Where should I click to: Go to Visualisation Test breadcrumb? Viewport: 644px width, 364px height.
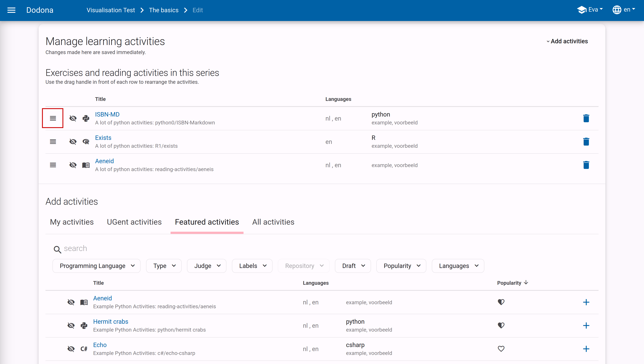(x=111, y=10)
